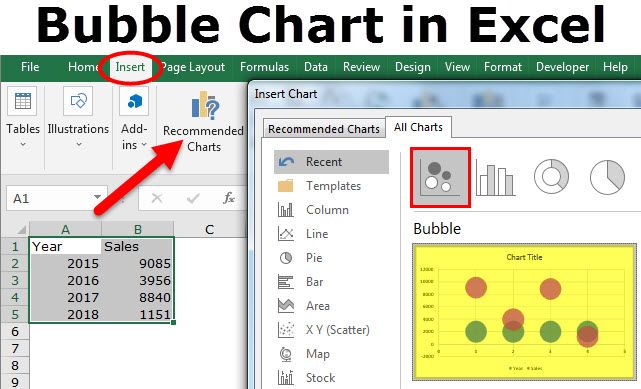Click the Recommended Charts icon
Image resolution: width=641 pixels, height=389 pixels.
click(x=205, y=105)
